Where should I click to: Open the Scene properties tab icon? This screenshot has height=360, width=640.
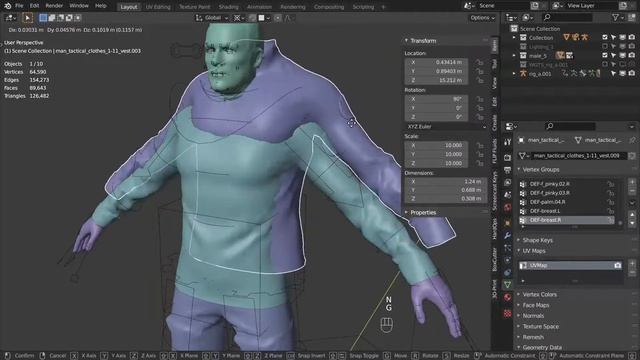point(507,195)
